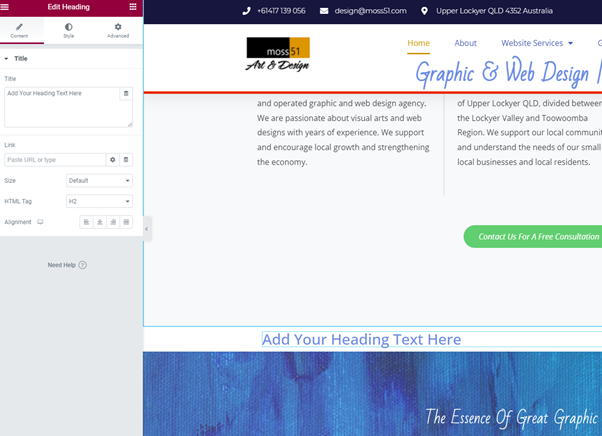The height and width of the screenshot is (436, 602).
Task: Click the dynamic tags icon for Title
Action: tap(126, 93)
